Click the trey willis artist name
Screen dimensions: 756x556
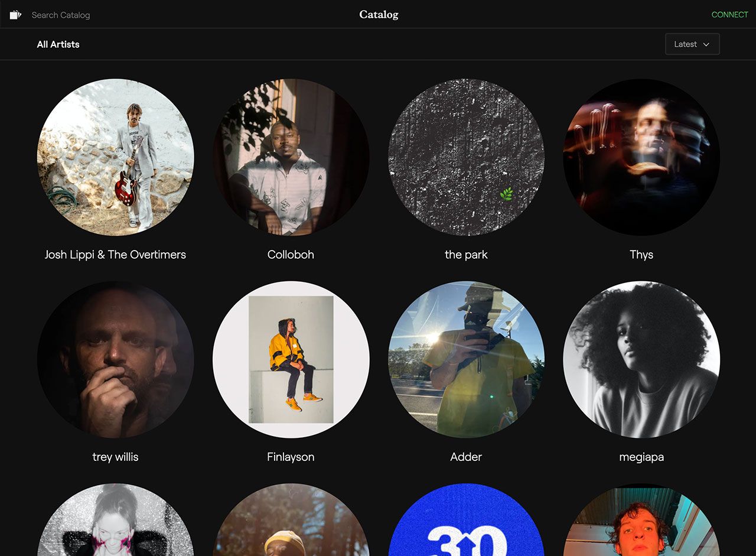tap(115, 457)
